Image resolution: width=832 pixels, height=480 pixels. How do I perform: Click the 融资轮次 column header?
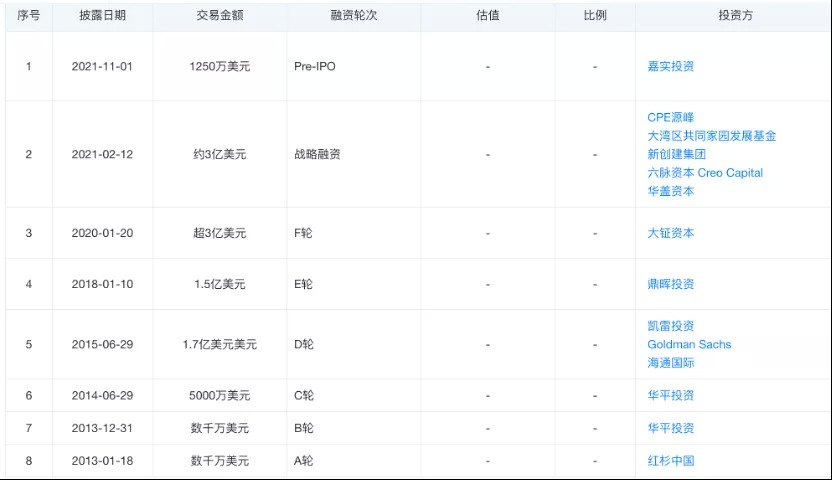pyautogui.click(x=353, y=15)
